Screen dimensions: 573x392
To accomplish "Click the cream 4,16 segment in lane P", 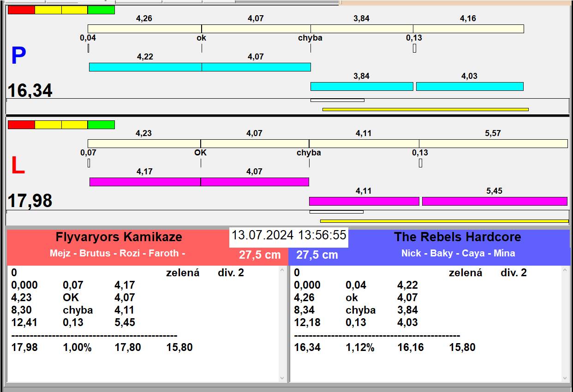I will click(468, 29).
